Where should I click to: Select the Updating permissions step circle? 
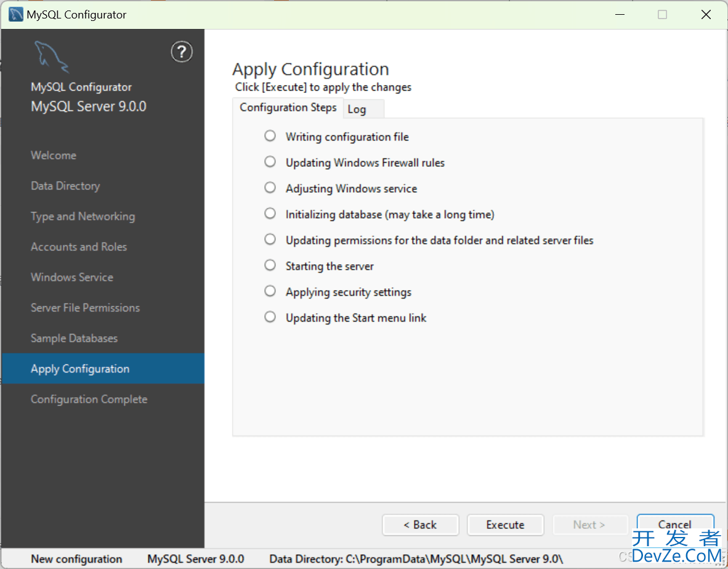270,240
